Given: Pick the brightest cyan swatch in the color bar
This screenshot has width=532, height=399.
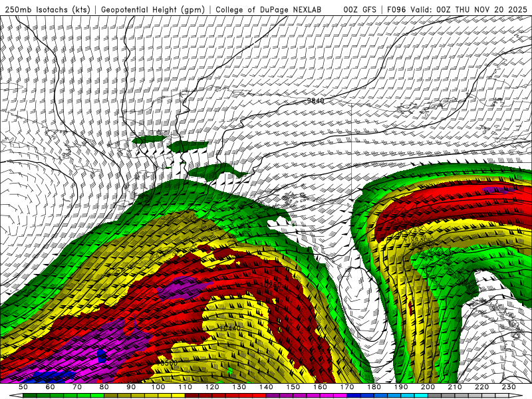Looking at the screenshot, I should pos(422,396).
